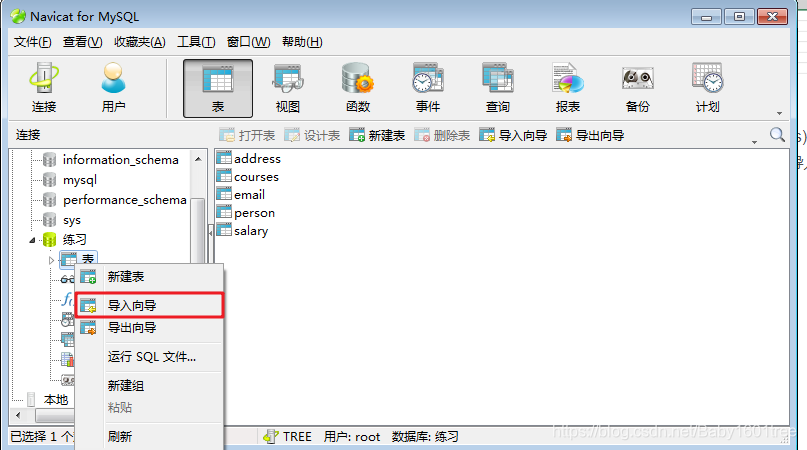
Task: Minimize the Navicat window
Action: point(706,17)
